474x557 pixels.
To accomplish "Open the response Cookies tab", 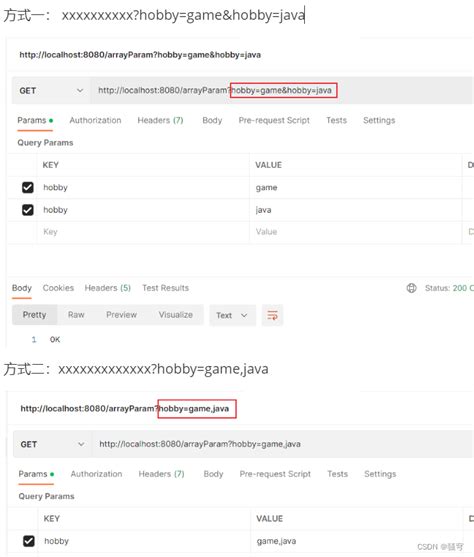I will coord(58,288).
